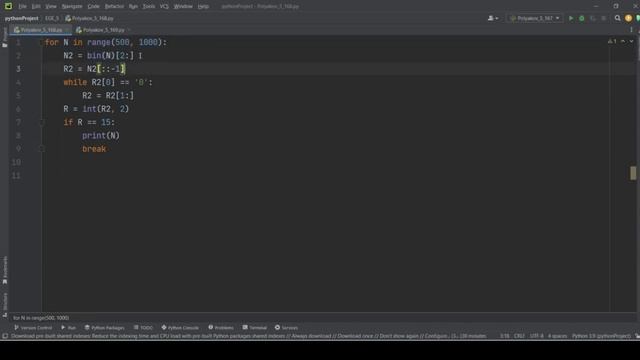Open the Help menu

(203, 7)
